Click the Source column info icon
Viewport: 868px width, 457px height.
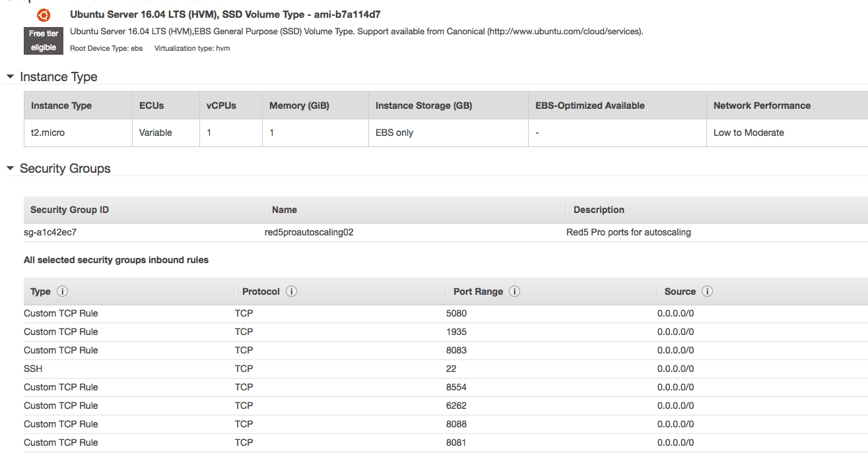point(708,291)
